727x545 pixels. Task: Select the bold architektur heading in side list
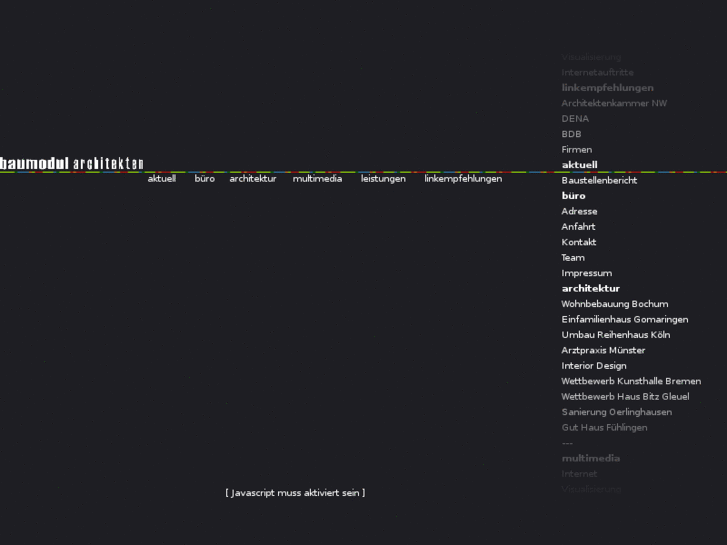pos(591,289)
